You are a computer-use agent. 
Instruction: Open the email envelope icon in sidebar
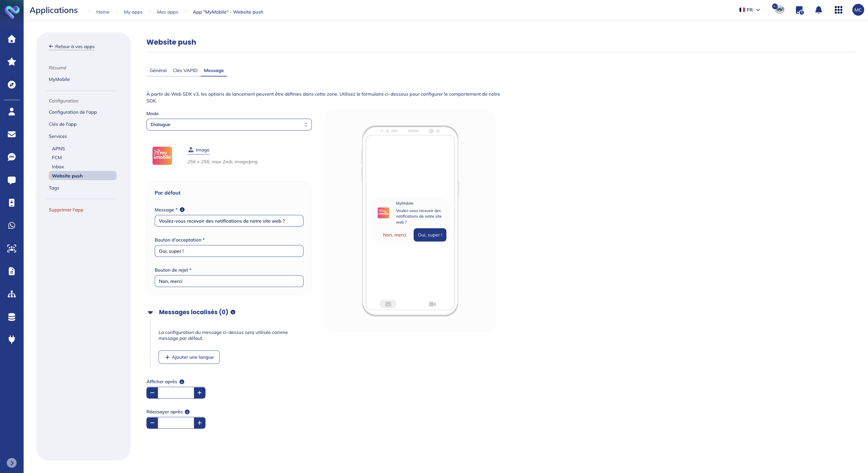(x=12, y=134)
